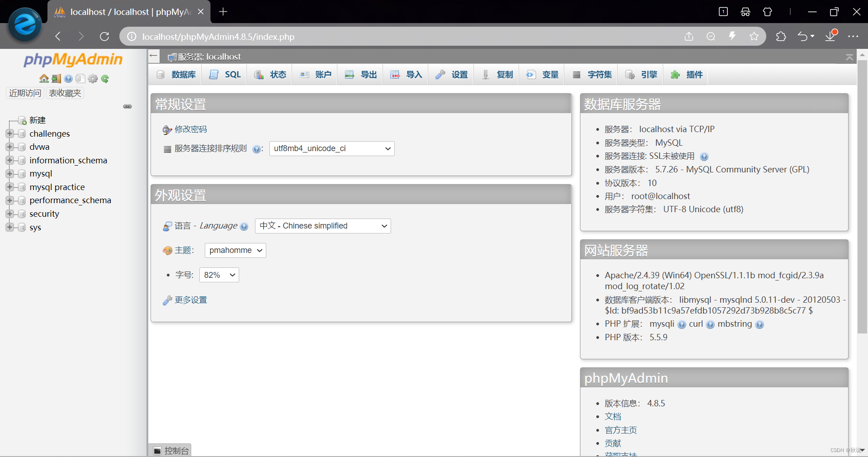Open the font size 82% dropdown
Viewport: 868px width, 457px height.
click(219, 275)
